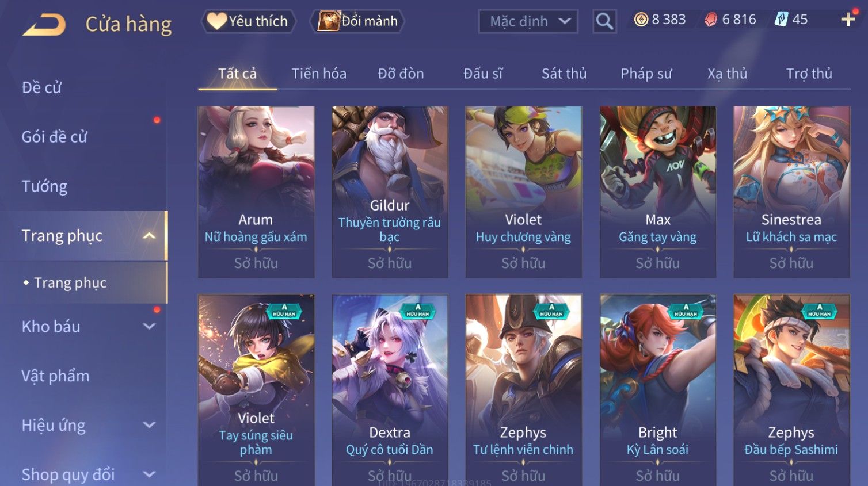Image resolution: width=868 pixels, height=486 pixels.
Task: Open Yêu thích favorites heart button
Action: [248, 21]
